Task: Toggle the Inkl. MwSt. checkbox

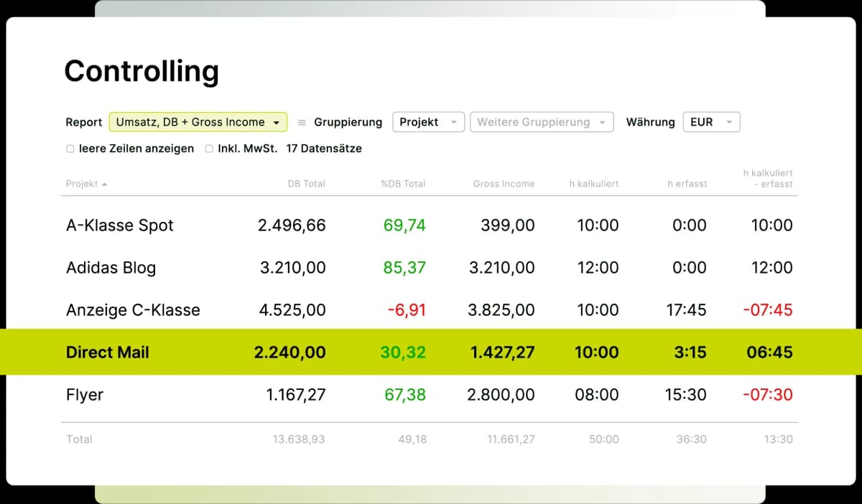Action: pyautogui.click(x=209, y=149)
